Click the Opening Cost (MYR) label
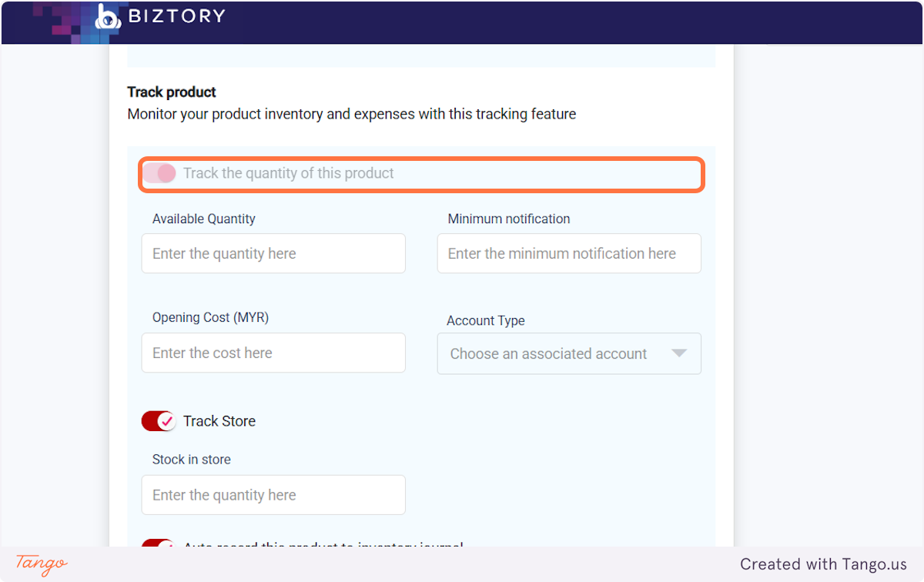Viewport: 924px width, 582px height. (210, 317)
